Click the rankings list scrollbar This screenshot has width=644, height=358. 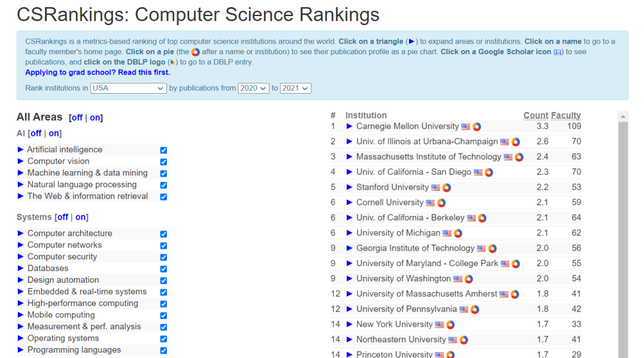click(x=623, y=239)
